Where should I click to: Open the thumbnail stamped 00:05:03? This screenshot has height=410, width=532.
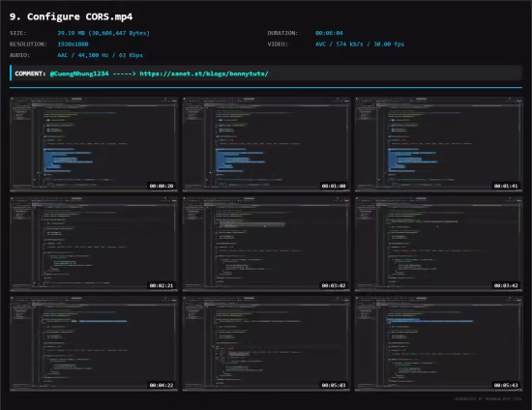point(266,343)
